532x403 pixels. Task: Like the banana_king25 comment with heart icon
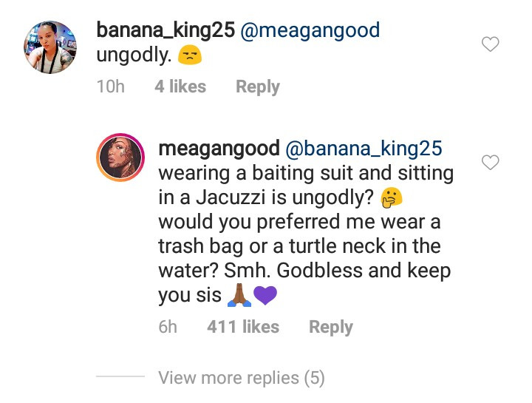point(491,44)
